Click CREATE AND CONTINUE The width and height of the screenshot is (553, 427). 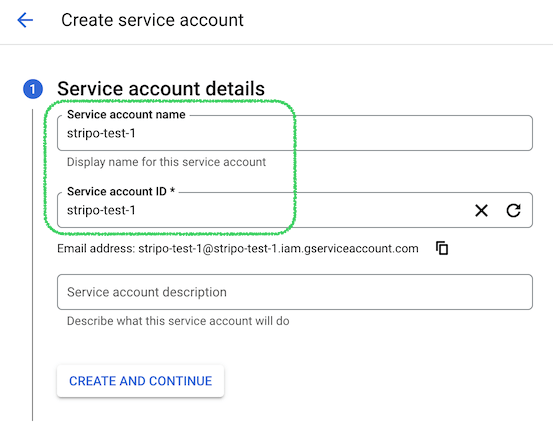(140, 381)
